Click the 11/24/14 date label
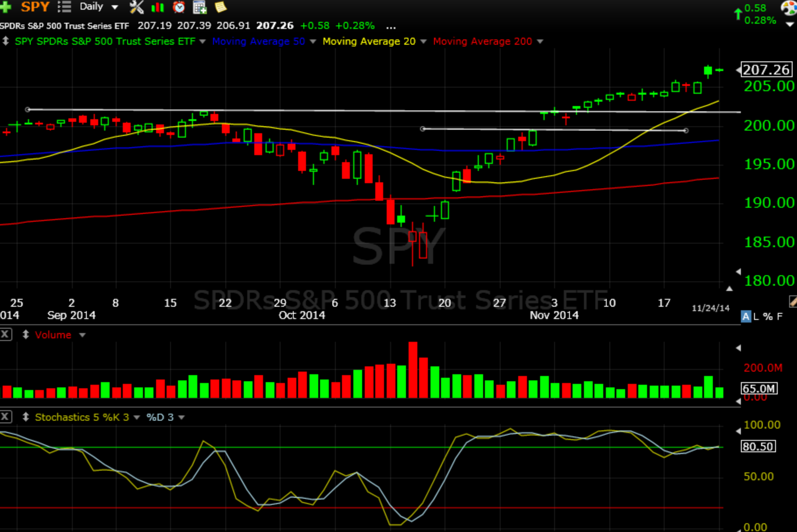Screen dimensions: 797x532 tap(711, 308)
